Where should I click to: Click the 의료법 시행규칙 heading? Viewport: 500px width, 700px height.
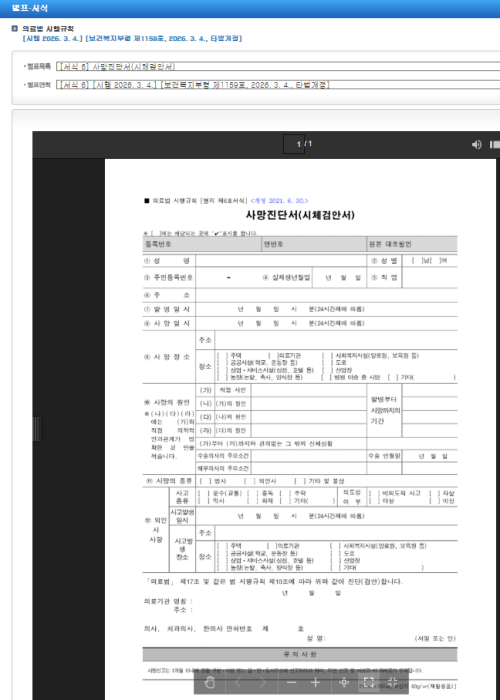click(48, 29)
